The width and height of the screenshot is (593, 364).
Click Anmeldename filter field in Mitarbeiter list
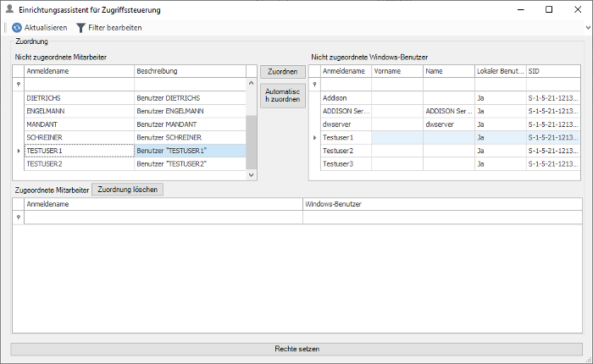(x=80, y=85)
